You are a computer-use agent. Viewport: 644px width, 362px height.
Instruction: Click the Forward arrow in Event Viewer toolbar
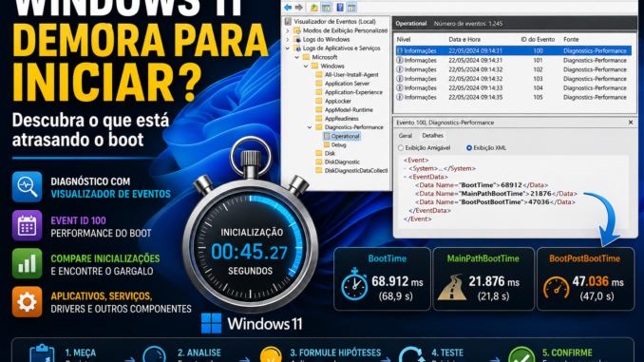(299, 8)
